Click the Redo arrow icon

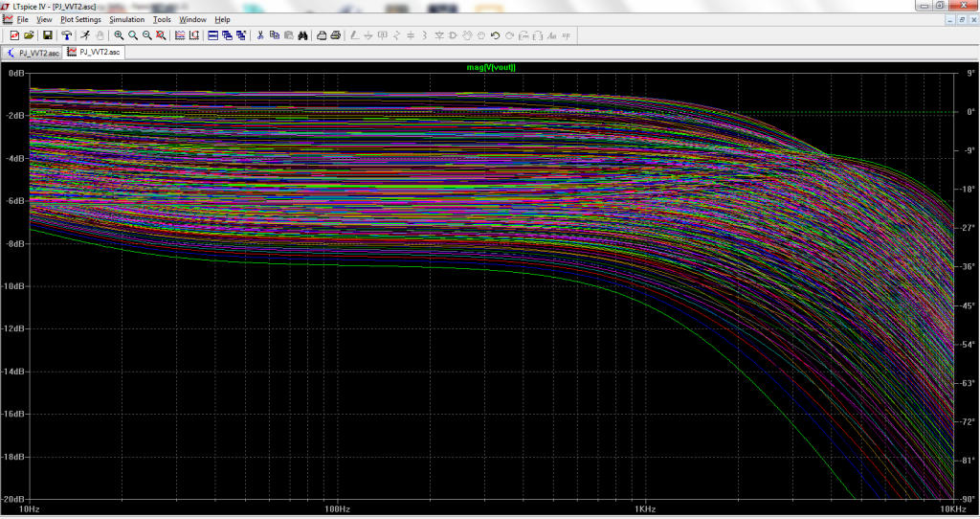pos(509,35)
